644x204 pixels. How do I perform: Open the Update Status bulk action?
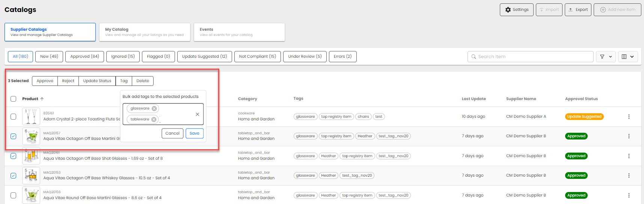(x=97, y=81)
